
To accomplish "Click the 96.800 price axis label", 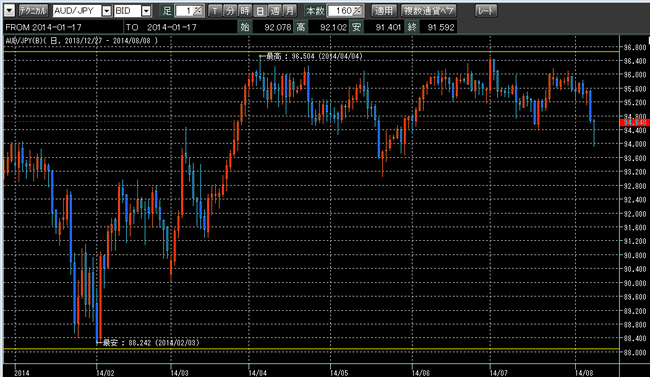I will coord(635,47).
